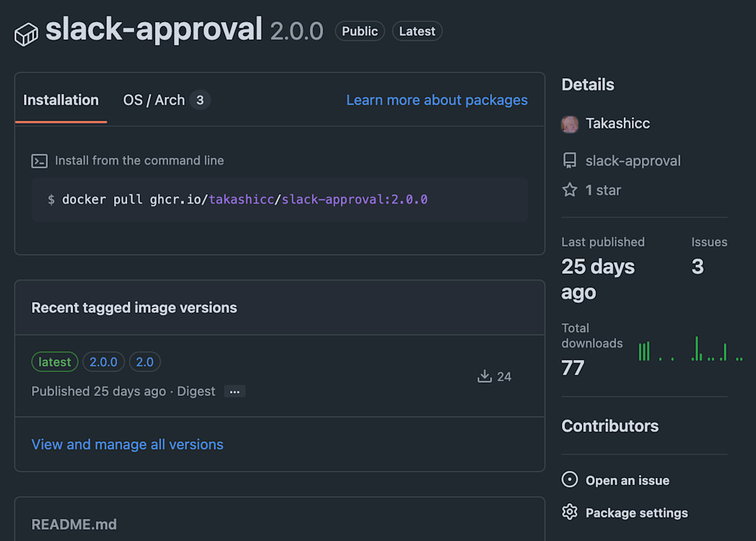Open View and manage all versions link
This screenshot has width=756, height=541.
127,445
